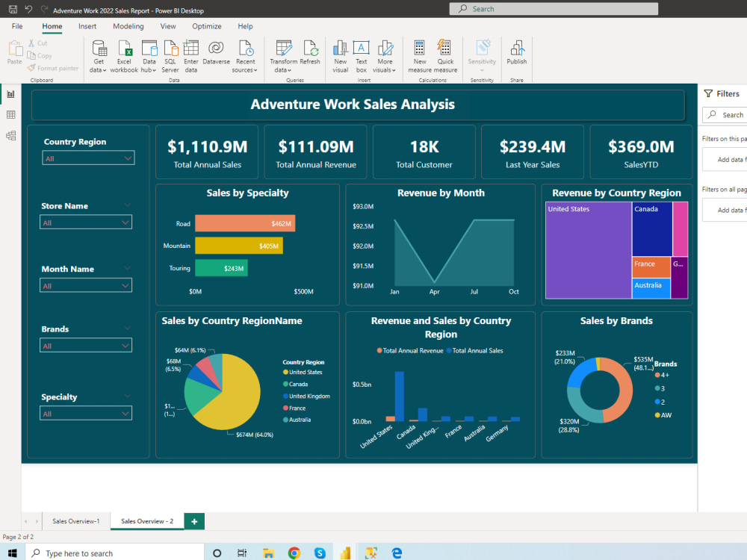Image resolution: width=747 pixels, height=560 pixels.
Task: Click the Refresh icon
Action: 310,48
